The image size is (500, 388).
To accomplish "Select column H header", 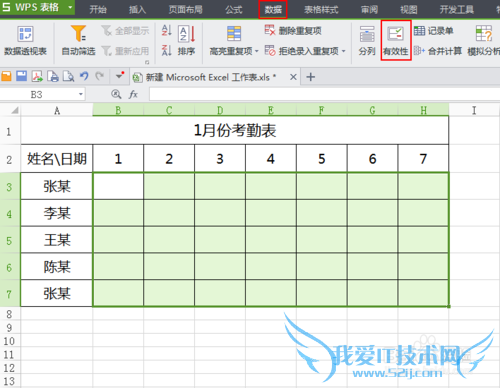I will pyautogui.click(x=423, y=110).
